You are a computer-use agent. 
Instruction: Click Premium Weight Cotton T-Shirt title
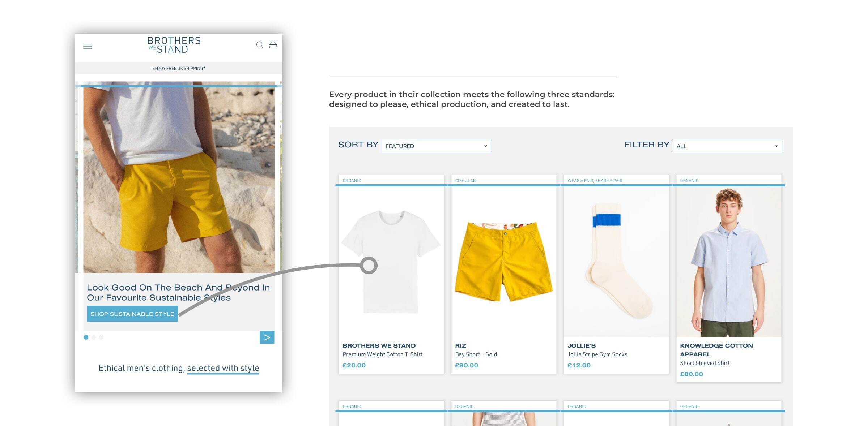coord(383,354)
